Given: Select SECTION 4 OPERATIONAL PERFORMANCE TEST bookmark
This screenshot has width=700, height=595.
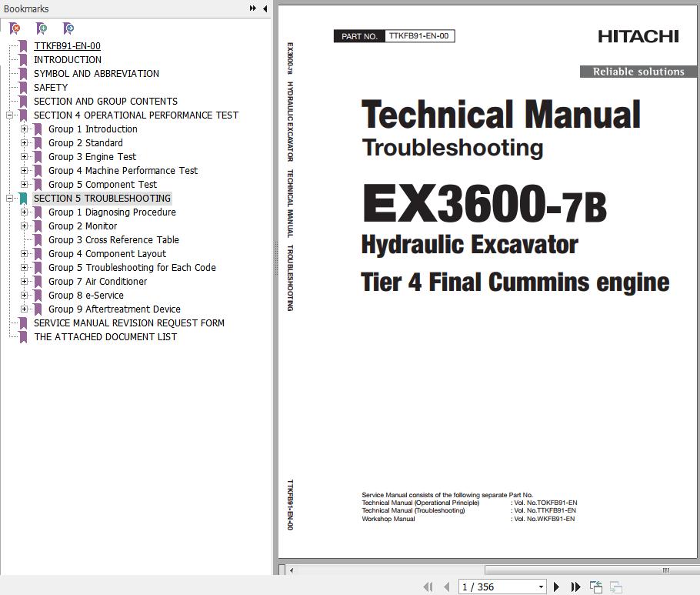Looking at the screenshot, I should point(136,115).
